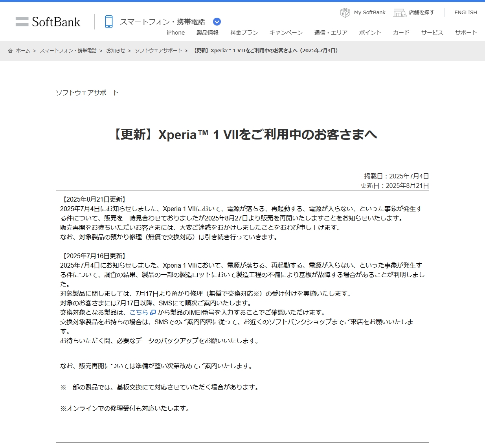Click the こちら IMEI check link

[139, 312]
